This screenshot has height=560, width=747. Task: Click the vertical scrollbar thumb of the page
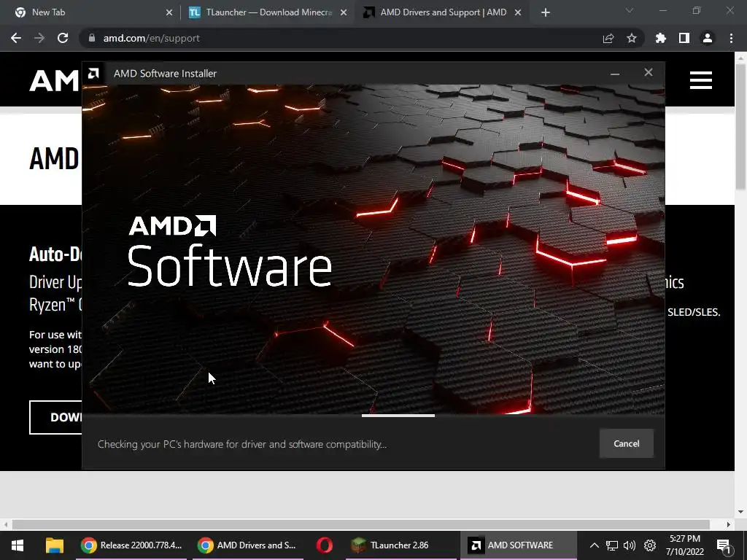[740, 126]
